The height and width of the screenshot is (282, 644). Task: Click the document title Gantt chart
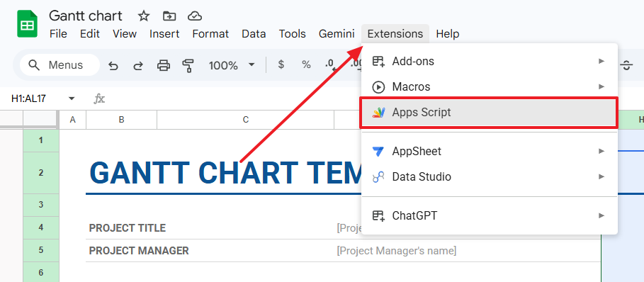pyautogui.click(x=86, y=16)
